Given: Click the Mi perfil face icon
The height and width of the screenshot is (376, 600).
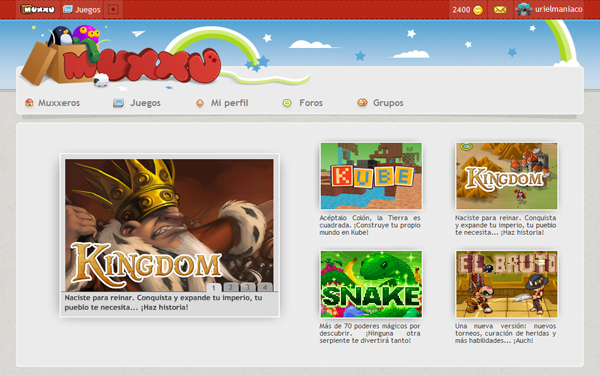Looking at the screenshot, I should [200, 103].
